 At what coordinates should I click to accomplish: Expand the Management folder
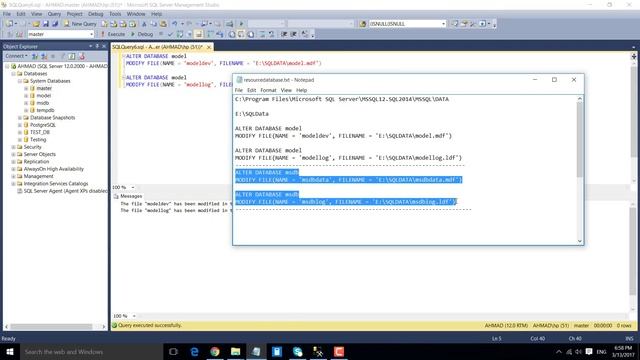click(x=13, y=176)
